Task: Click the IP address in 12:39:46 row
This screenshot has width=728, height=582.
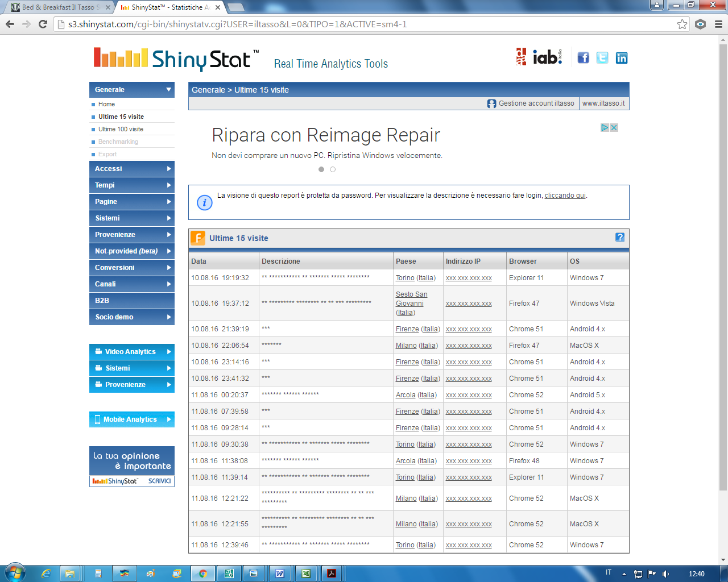Action: point(469,545)
